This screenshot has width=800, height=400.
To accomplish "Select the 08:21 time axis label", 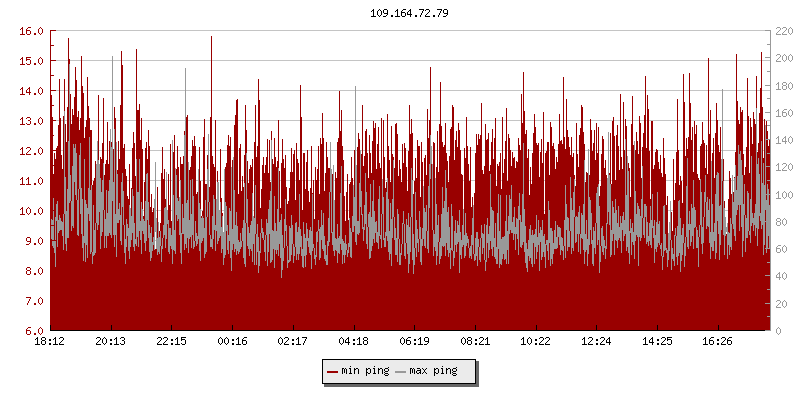I will (476, 342).
